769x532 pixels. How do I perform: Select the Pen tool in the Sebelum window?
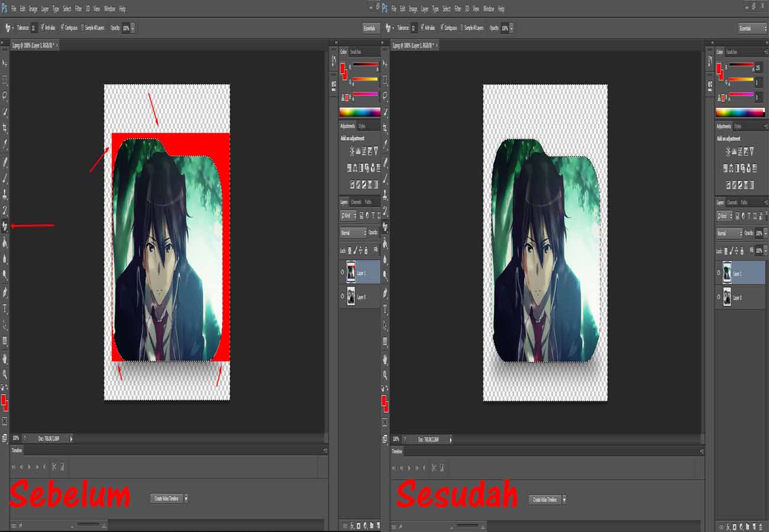pos(5,293)
